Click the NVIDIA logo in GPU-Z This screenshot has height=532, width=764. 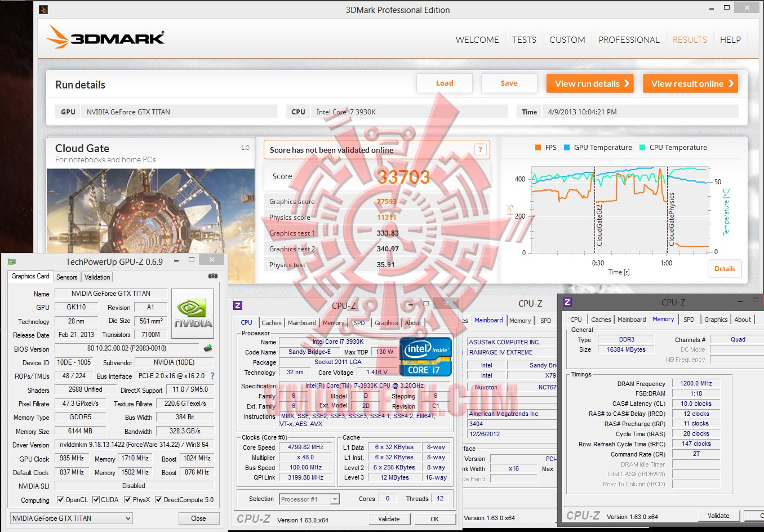[x=193, y=313]
